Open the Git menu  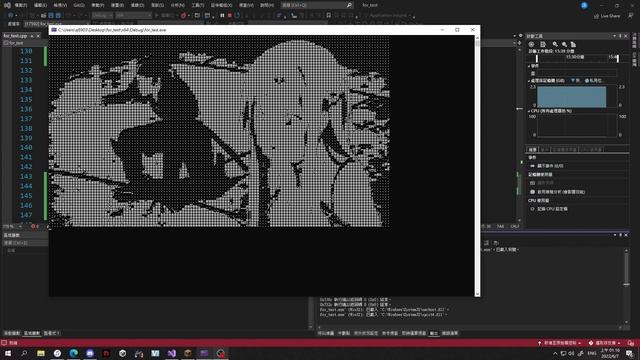coord(79,5)
